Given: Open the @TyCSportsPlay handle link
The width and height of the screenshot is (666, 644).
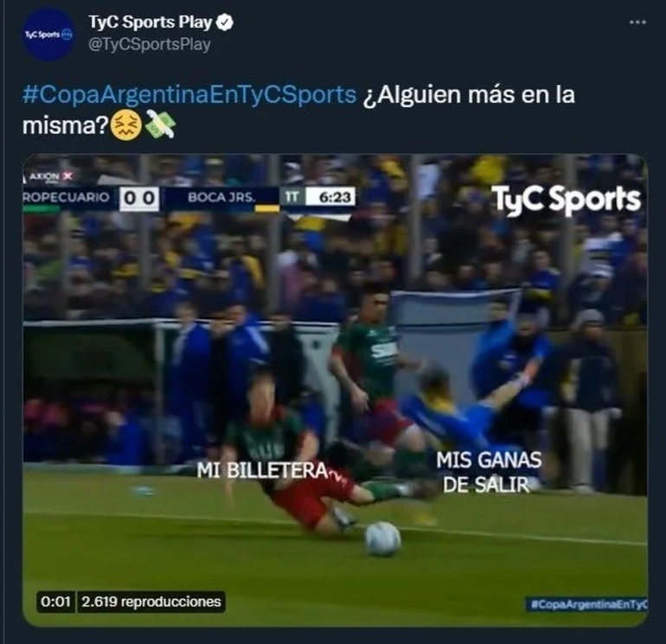Looking at the screenshot, I should pos(150,44).
